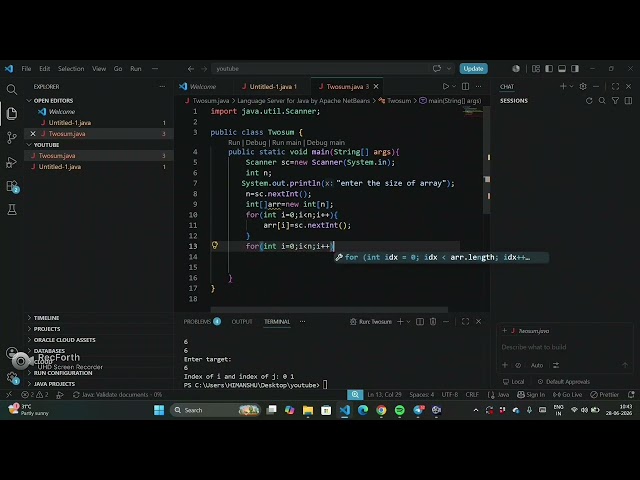Click the Update button

pos(473,69)
